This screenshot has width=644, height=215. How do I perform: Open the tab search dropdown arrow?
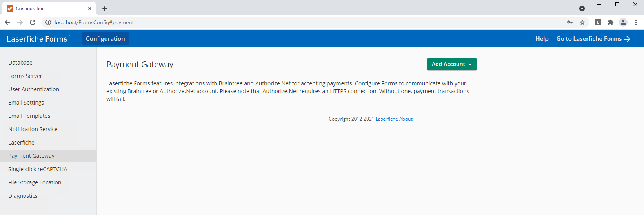[x=582, y=9]
